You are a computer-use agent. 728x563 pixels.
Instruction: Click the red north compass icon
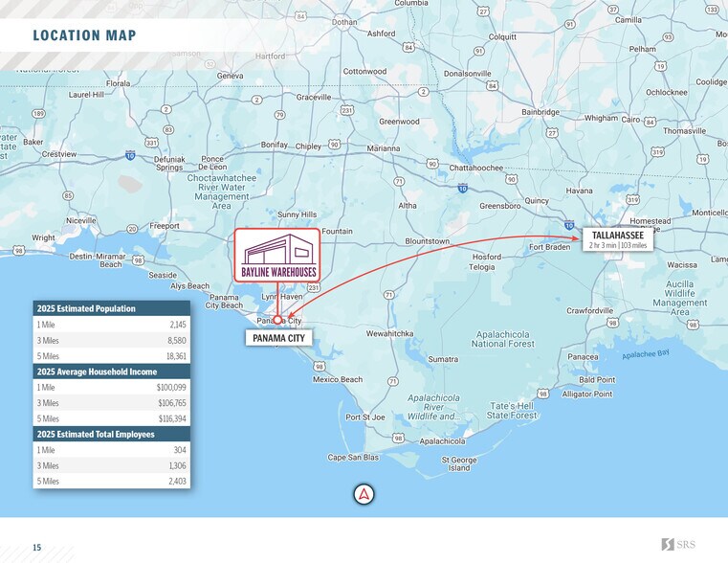coord(364,494)
